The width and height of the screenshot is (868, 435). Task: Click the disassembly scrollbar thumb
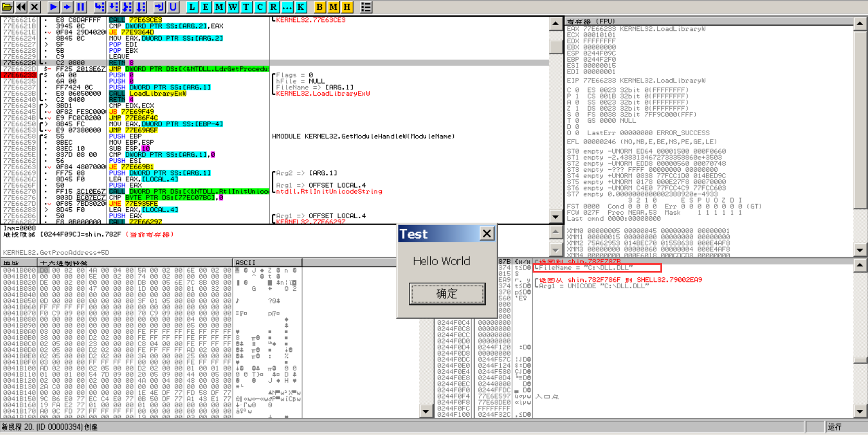[x=556, y=46]
